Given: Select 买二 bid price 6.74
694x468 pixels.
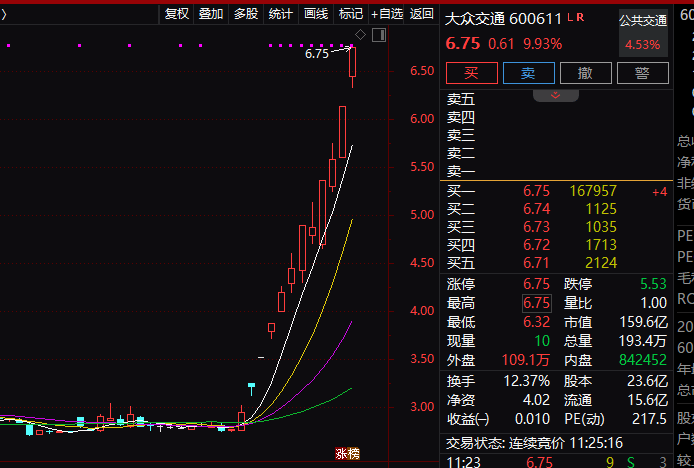Looking at the screenshot, I should pyautogui.click(x=536, y=209).
